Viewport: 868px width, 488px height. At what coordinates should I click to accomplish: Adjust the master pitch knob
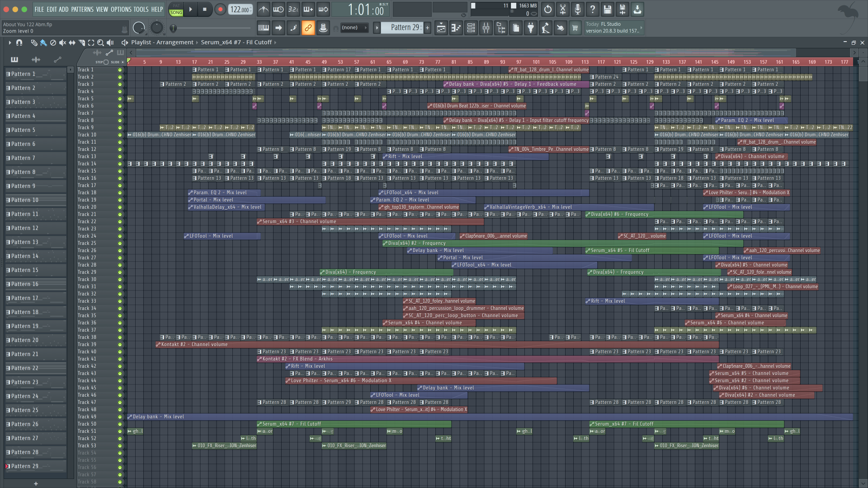(x=156, y=28)
